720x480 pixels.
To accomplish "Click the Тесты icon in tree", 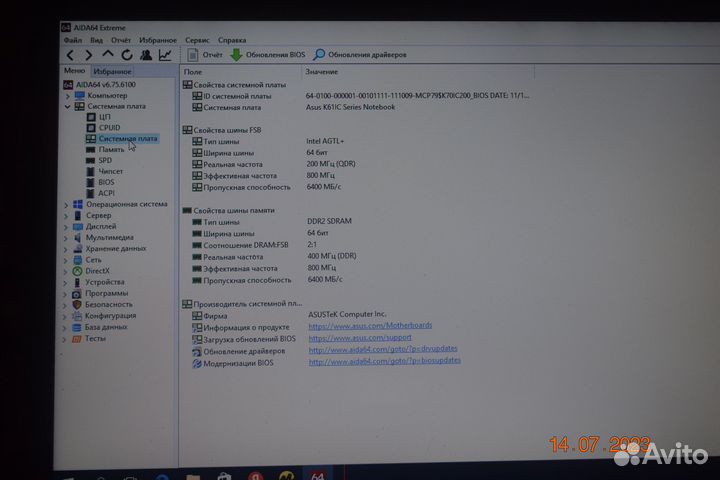I will point(77,339).
